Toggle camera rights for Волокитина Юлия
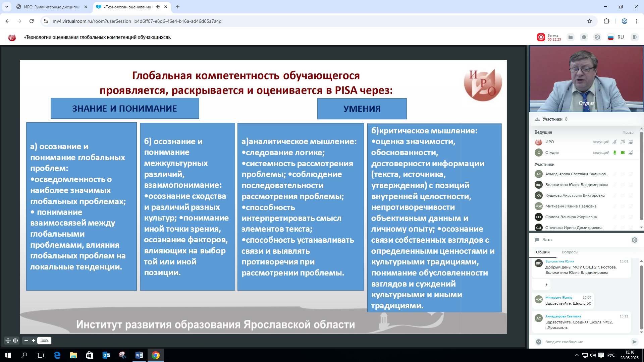Viewport: 644px width, 362px height. click(623, 185)
